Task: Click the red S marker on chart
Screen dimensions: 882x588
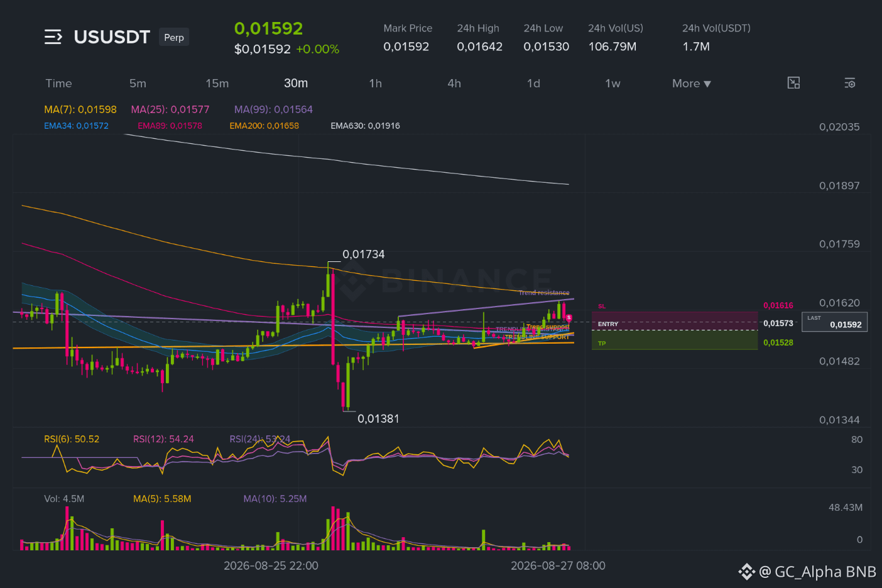Action: coord(569,318)
